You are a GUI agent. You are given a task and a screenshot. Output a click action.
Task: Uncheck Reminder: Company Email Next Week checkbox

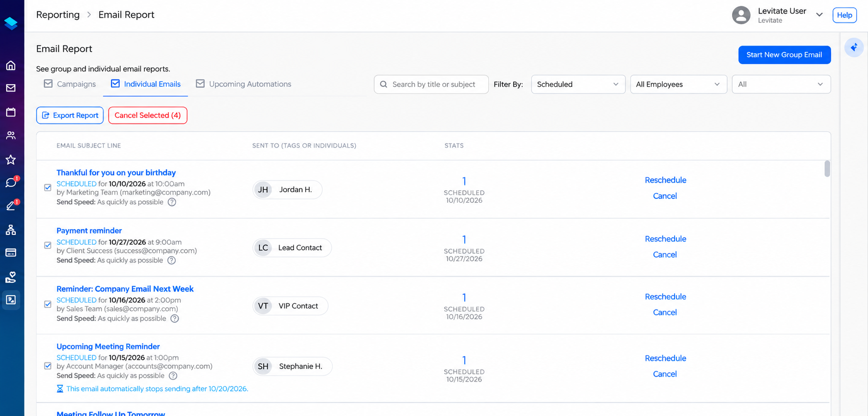pyautogui.click(x=48, y=304)
